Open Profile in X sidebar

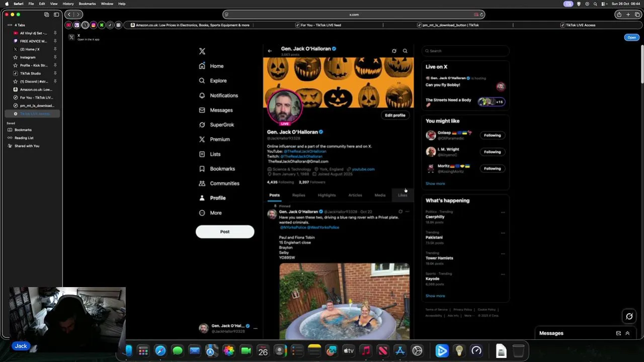pos(212,198)
